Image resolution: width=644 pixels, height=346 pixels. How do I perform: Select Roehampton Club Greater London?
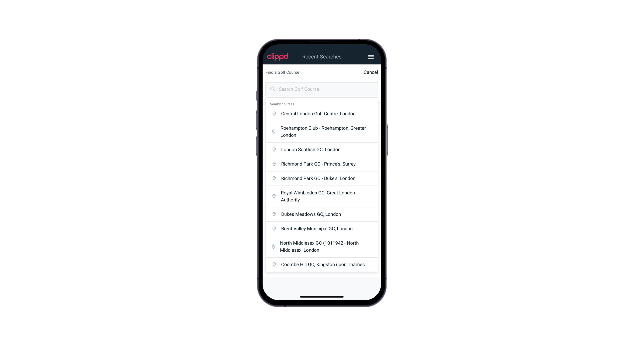point(322,132)
